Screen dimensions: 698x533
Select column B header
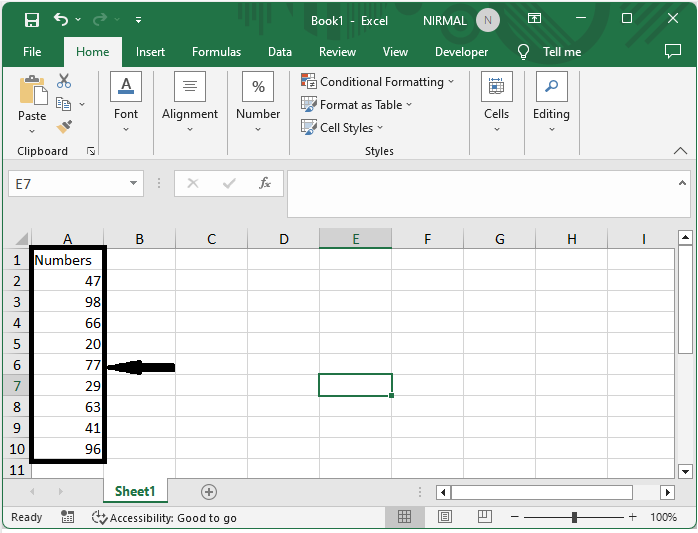pos(139,239)
